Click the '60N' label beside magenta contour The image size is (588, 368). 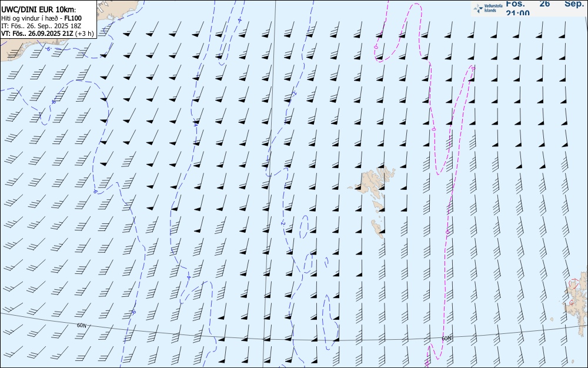pos(446,339)
